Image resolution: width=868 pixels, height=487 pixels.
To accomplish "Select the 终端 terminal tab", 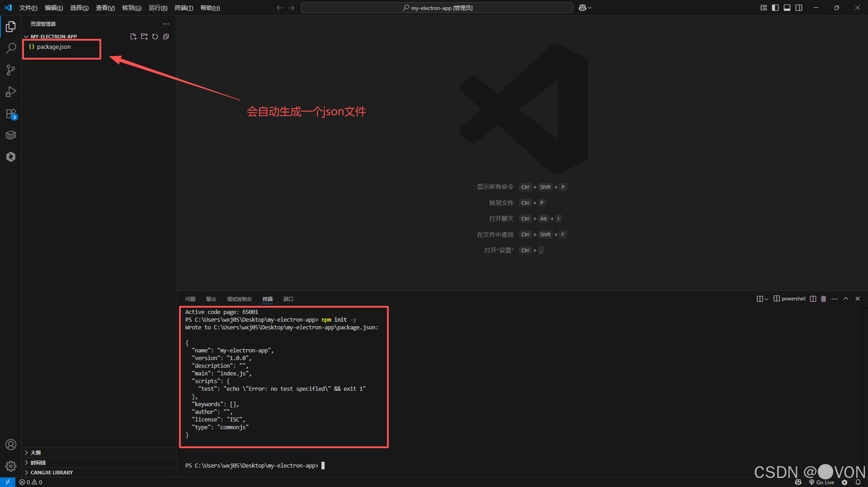I will [268, 299].
